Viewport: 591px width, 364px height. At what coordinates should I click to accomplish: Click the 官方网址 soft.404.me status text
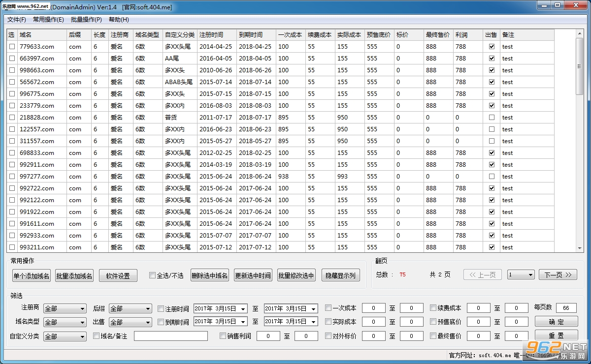480,355
